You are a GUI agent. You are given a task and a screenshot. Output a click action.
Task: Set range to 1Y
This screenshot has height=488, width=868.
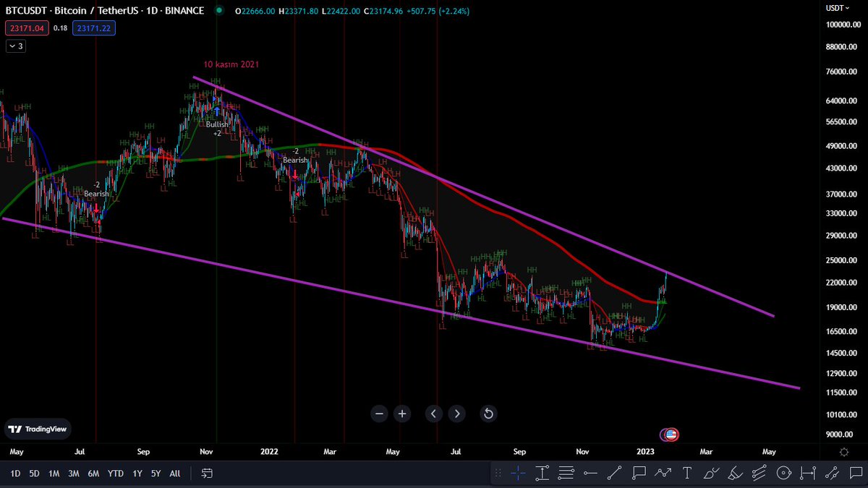(137, 474)
